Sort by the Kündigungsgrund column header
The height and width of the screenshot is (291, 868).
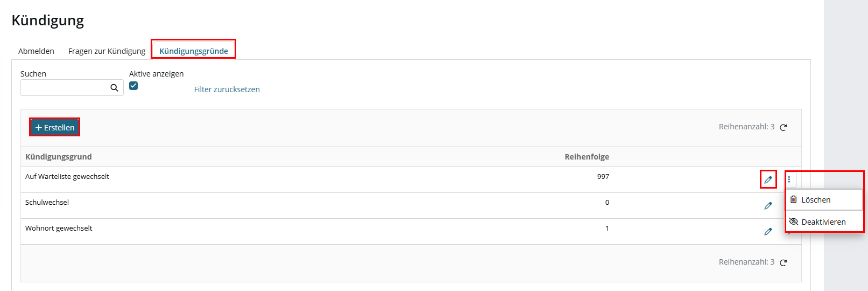(59, 157)
